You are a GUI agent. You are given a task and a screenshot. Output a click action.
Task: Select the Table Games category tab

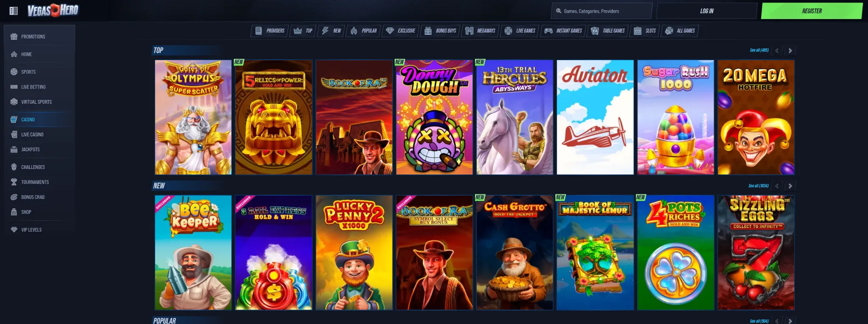coord(608,31)
